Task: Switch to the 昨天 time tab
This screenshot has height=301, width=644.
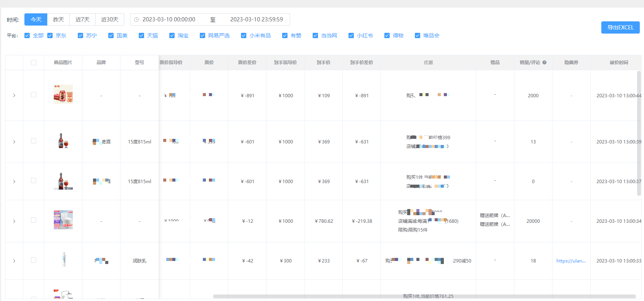Action: (58, 19)
